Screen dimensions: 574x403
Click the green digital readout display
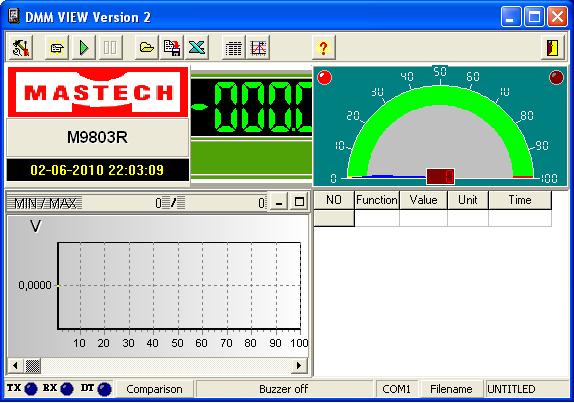point(251,107)
